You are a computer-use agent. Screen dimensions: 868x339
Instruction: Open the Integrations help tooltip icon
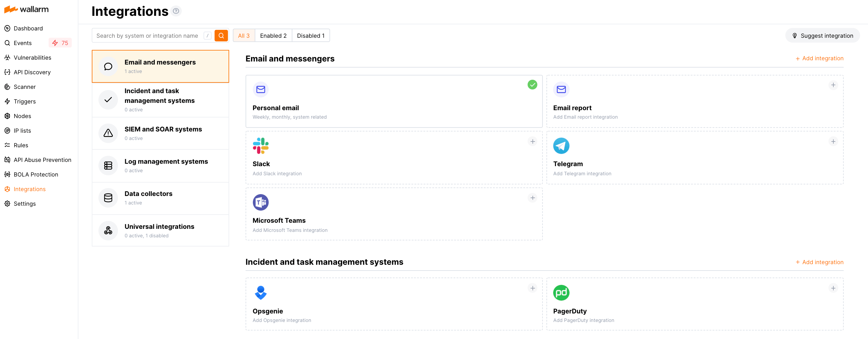(176, 11)
